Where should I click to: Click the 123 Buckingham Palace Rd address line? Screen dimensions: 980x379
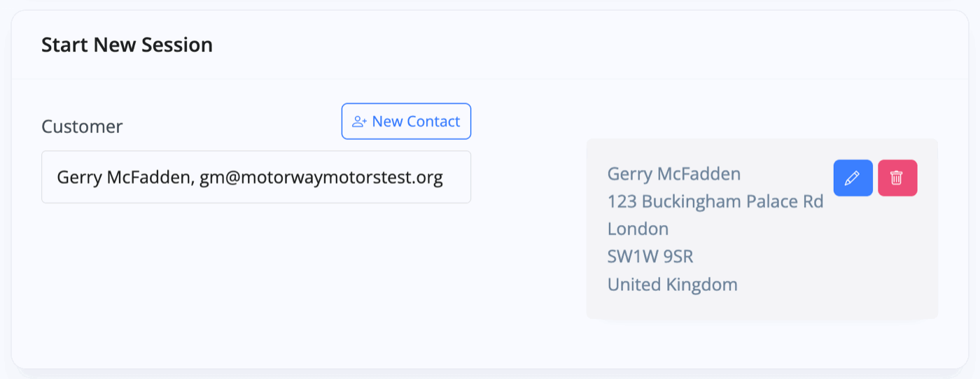coord(715,201)
